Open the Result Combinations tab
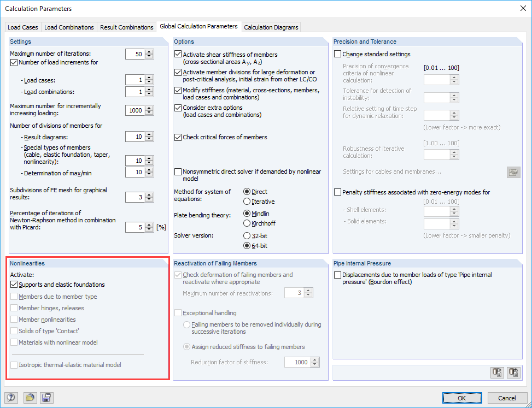The width and height of the screenshot is (532, 408). 126,27
